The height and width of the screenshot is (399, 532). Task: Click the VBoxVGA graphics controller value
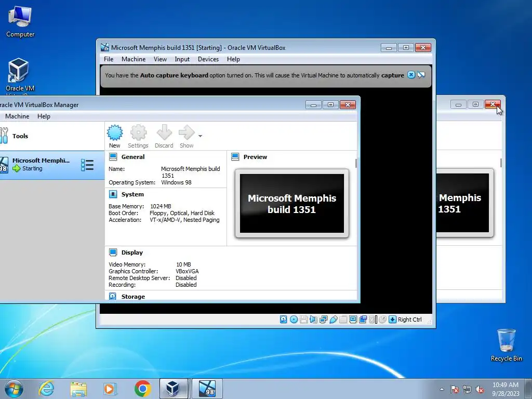click(x=187, y=271)
